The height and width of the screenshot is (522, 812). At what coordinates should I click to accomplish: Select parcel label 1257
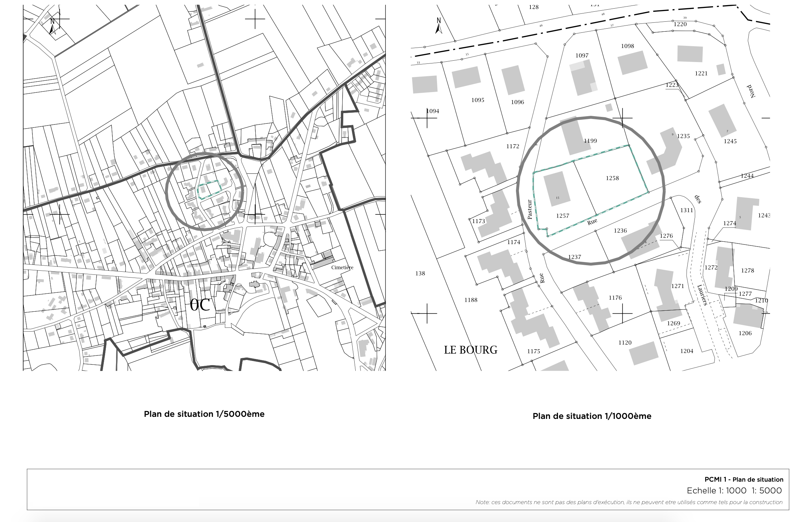click(x=562, y=216)
